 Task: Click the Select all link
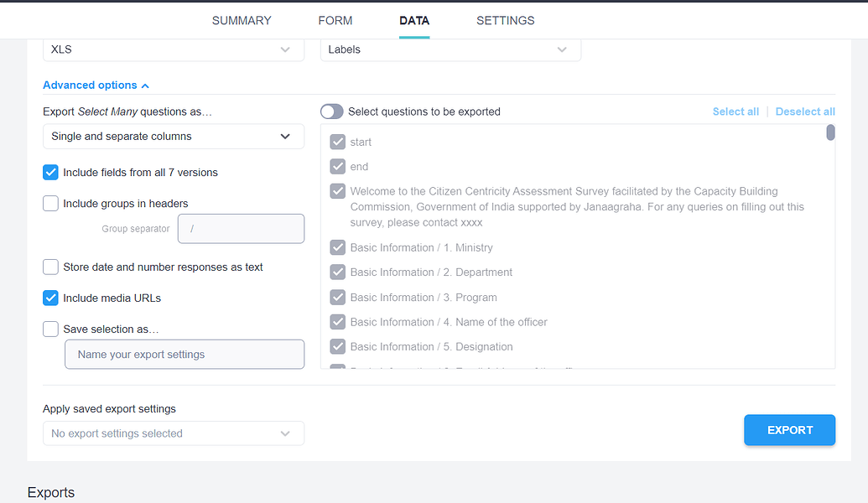click(735, 111)
